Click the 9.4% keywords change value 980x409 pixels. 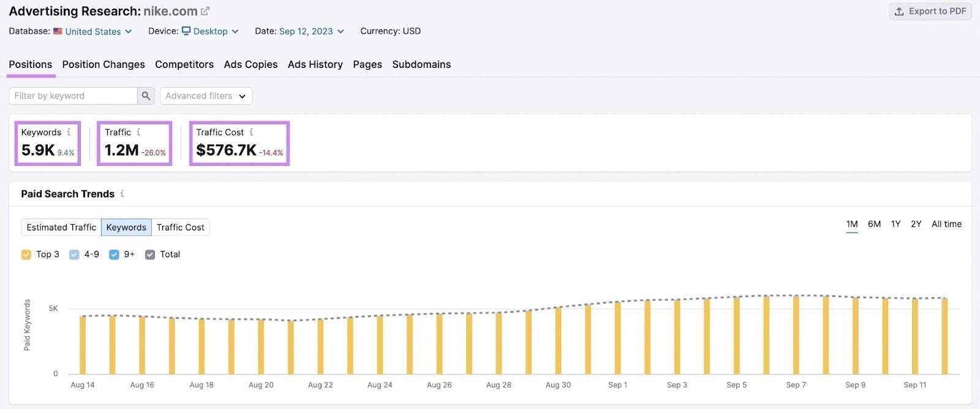(66, 153)
